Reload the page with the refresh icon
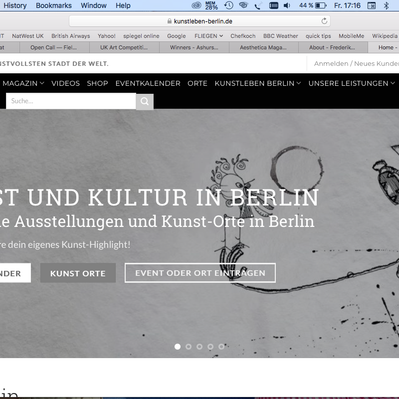The image size is (399, 399). click(x=324, y=21)
